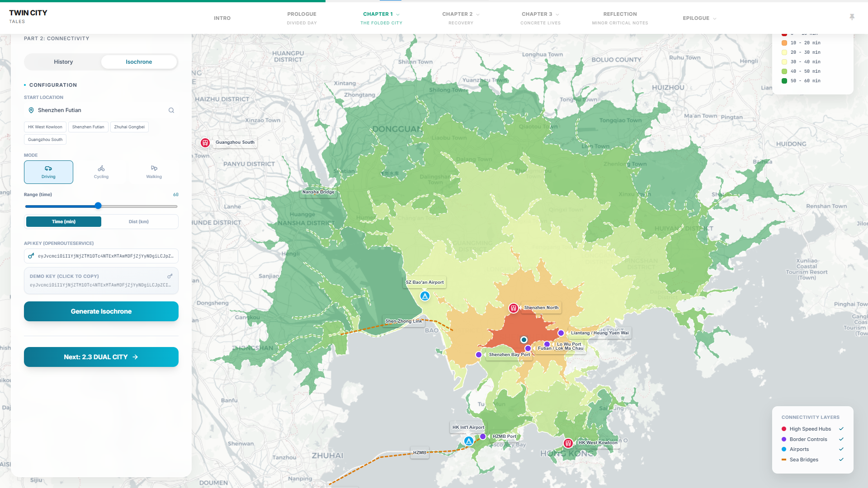Switch to the Isochrone tab
The image size is (868, 488).
(x=139, y=62)
